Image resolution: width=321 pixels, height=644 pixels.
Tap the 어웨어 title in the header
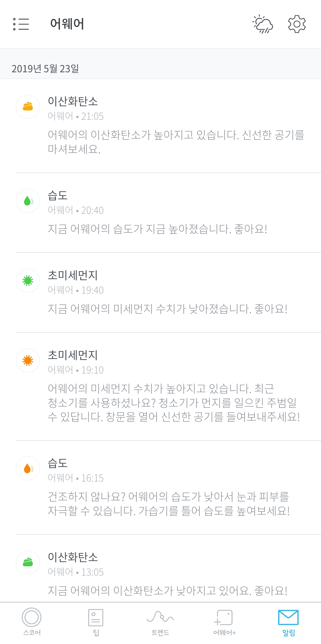point(67,24)
